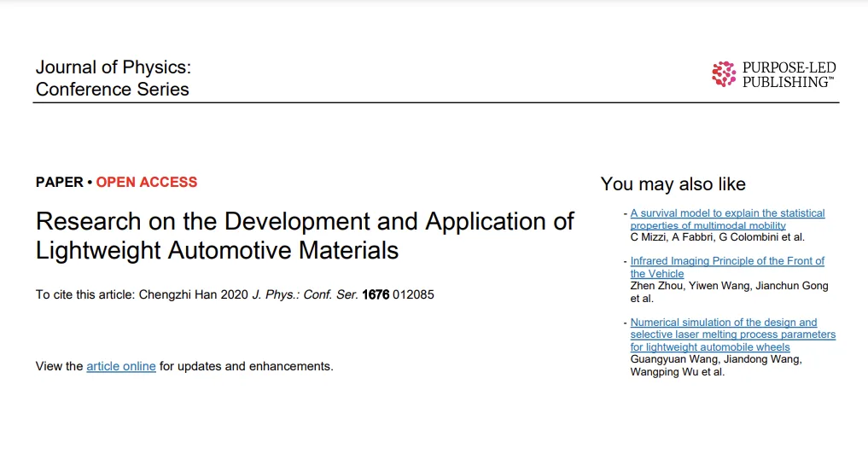
Task: Open 'A survival model to explain' related article
Action: 727,219
